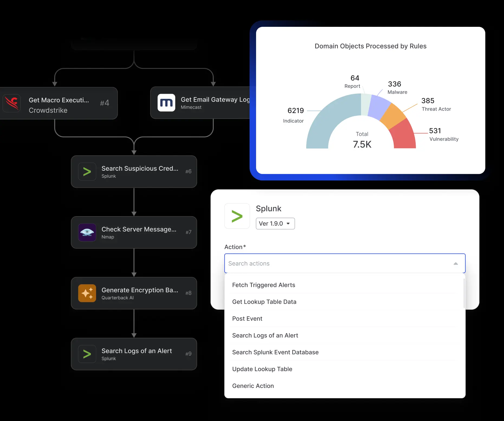Click the Crowdstrike icon on node #4
The image size is (504, 421).
coord(12,103)
